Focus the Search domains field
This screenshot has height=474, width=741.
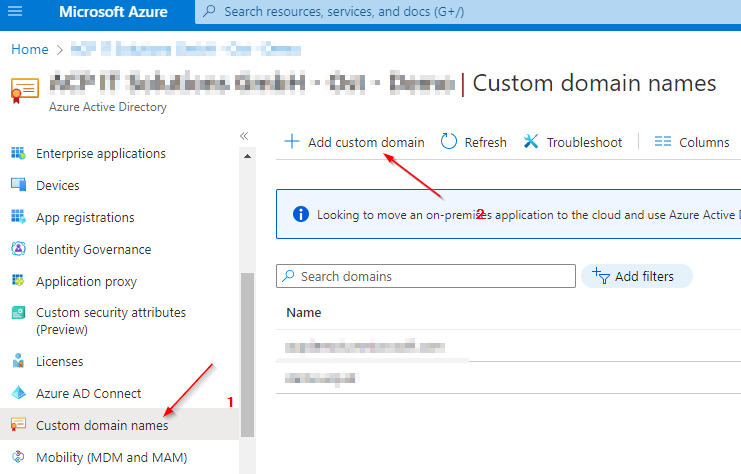tap(426, 276)
